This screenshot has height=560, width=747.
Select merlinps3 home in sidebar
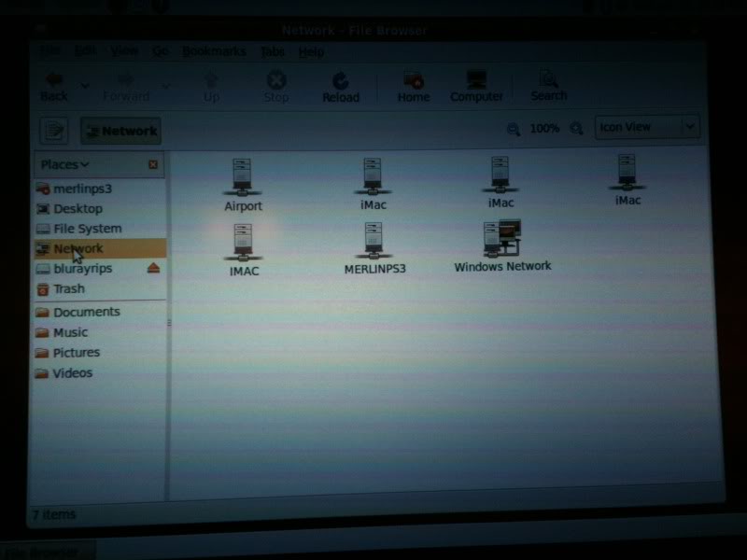click(99, 189)
